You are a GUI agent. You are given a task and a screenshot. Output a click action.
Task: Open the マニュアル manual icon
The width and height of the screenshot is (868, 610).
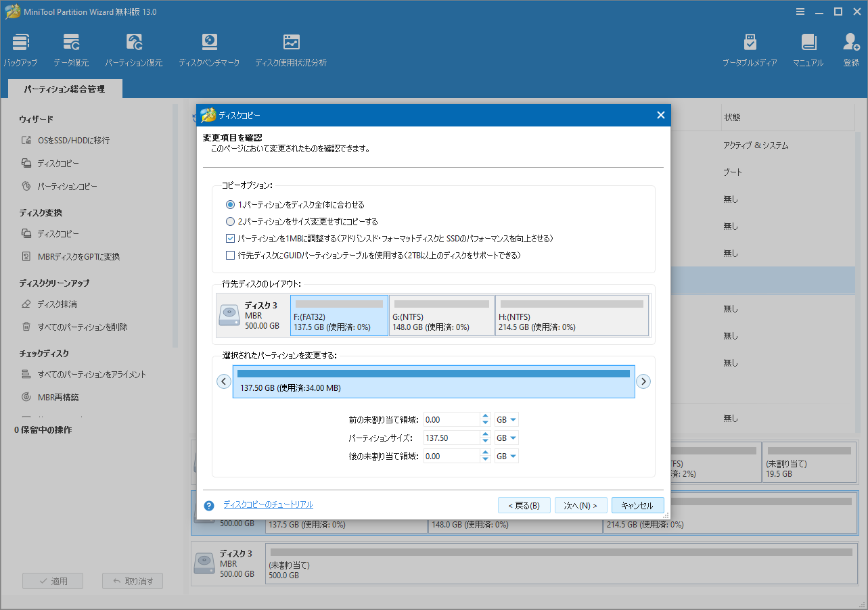point(808,43)
